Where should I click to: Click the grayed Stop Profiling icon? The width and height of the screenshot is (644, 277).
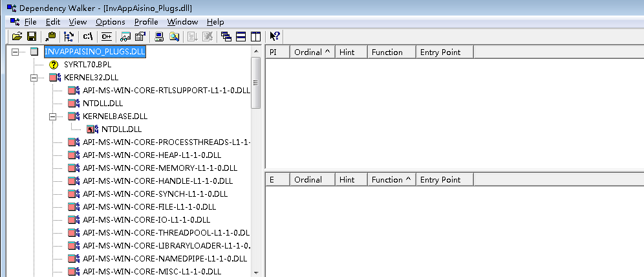click(x=208, y=37)
